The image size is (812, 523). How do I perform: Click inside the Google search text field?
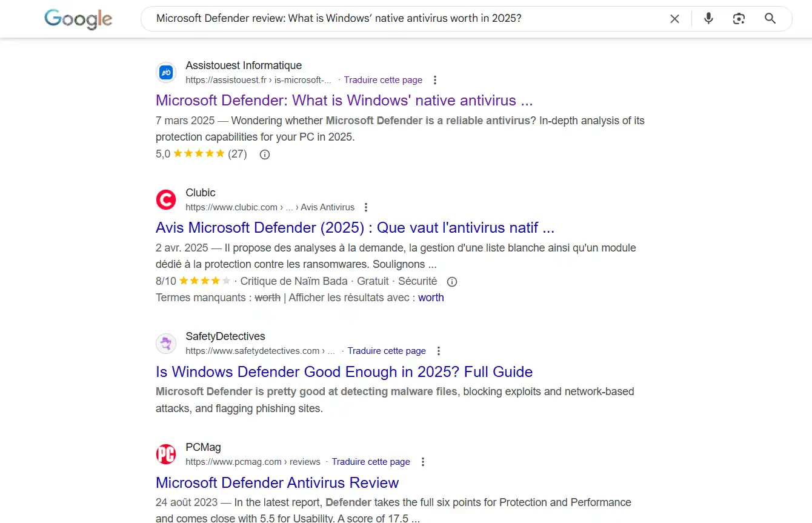400,19
